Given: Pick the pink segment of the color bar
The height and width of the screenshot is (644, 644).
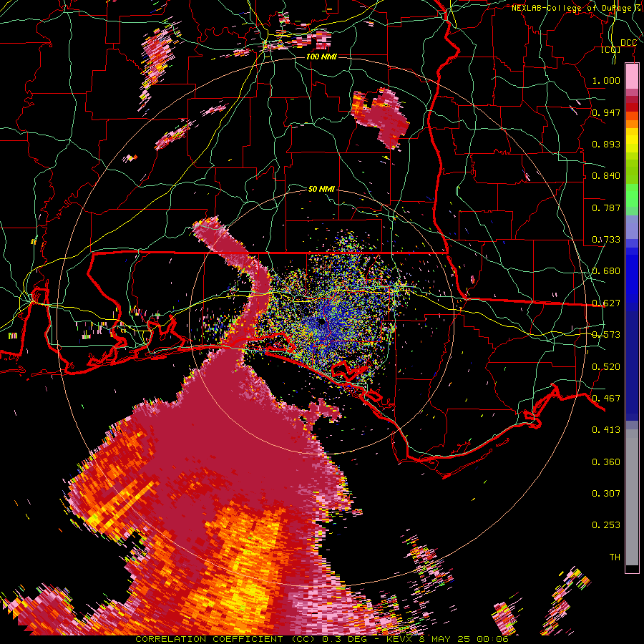Looking at the screenshot, I should [632, 77].
